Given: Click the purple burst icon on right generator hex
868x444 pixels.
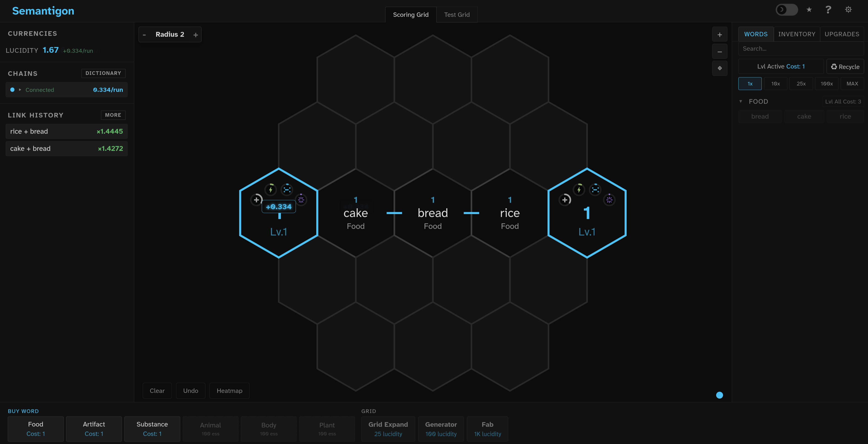Looking at the screenshot, I should coord(609,200).
